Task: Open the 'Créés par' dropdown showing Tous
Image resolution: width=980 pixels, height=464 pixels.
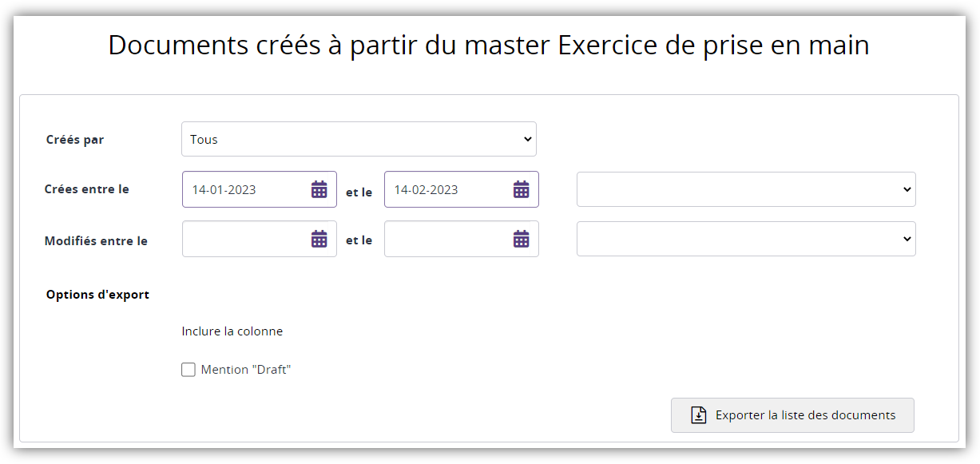Action: 359,139
